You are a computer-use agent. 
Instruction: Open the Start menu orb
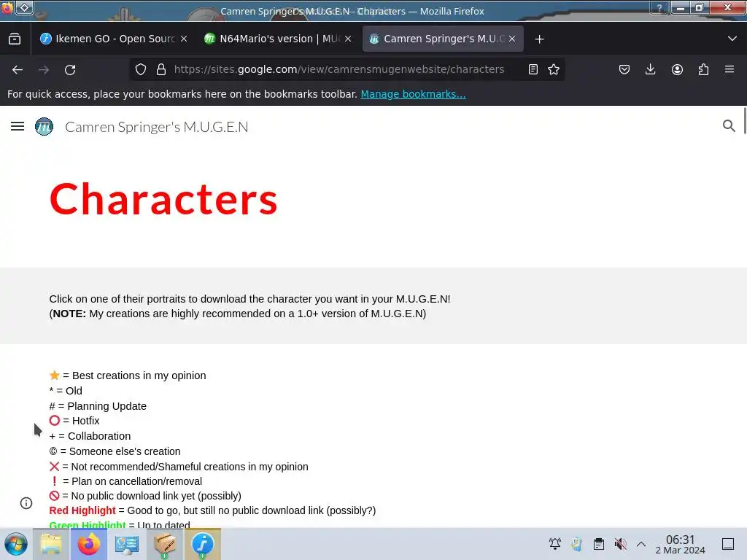(x=16, y=544)
